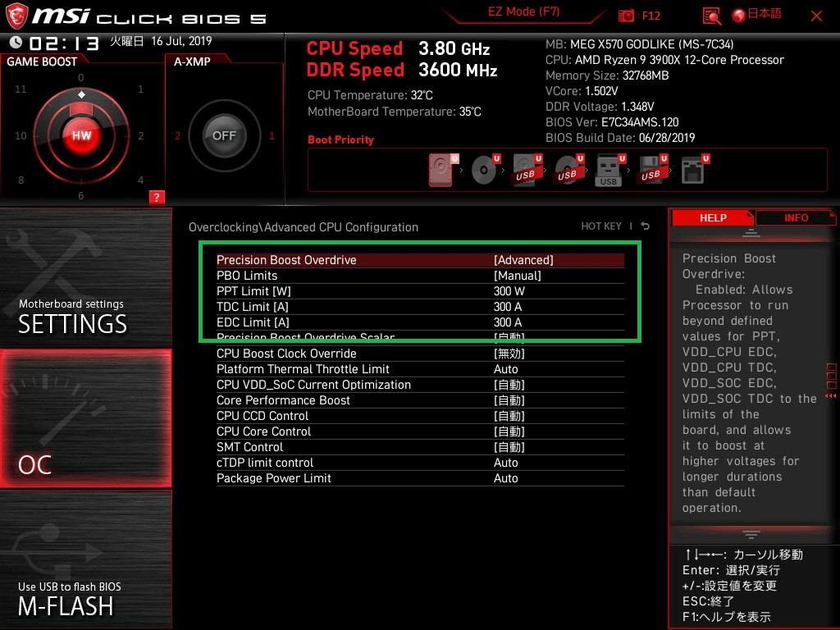Click the Overclocking\Advanced CPU Configuration breadcrumb

304,227
